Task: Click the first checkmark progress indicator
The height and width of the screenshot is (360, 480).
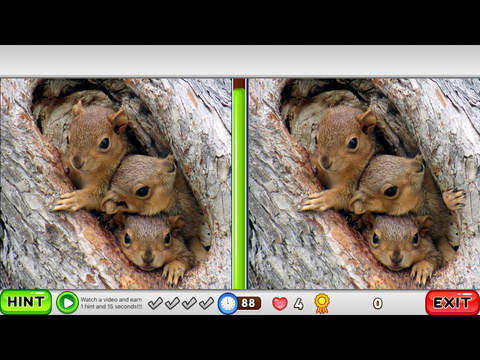Action: [155, 303]
